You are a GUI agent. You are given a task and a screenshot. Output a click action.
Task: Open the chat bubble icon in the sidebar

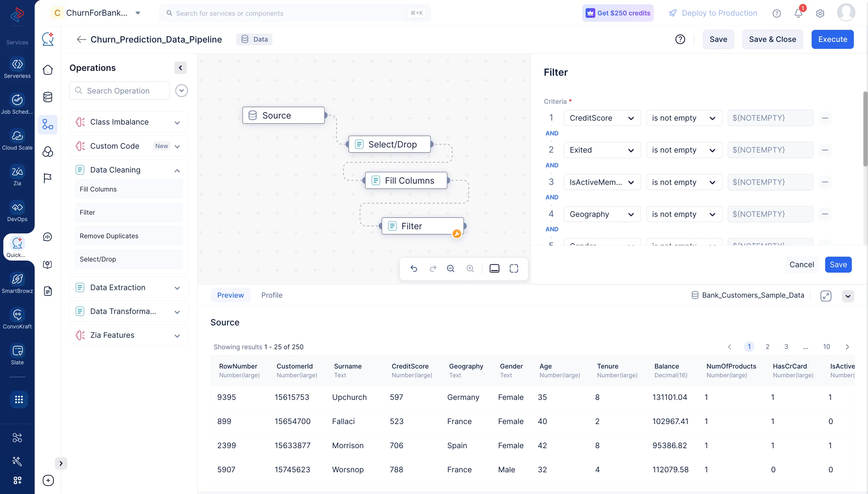[x=48, y=237]
